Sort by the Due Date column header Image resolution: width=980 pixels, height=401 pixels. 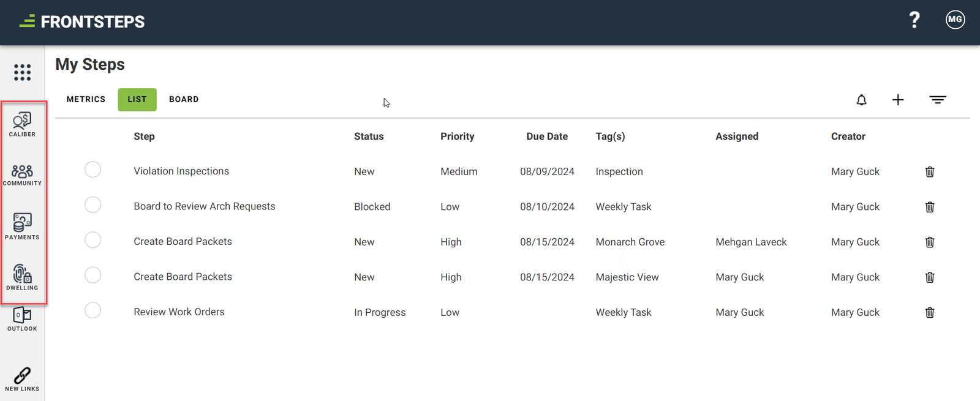547,137
